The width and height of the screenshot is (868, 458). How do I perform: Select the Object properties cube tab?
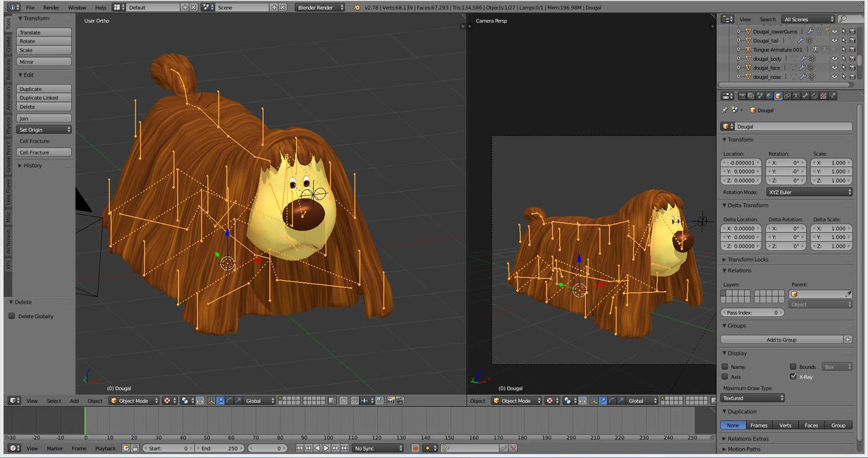[x=778, y=96]
